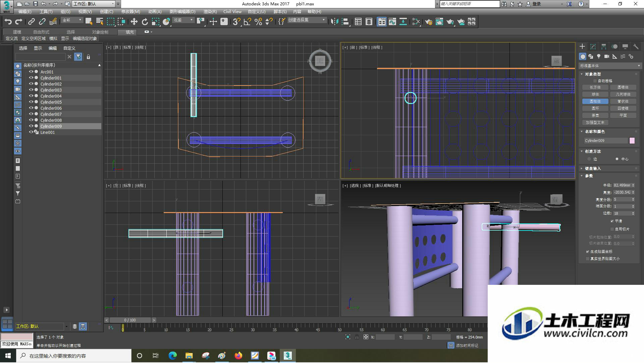Open the 全部 selection filter dropdown
The image size is (644, 363).
coord(72,20)
